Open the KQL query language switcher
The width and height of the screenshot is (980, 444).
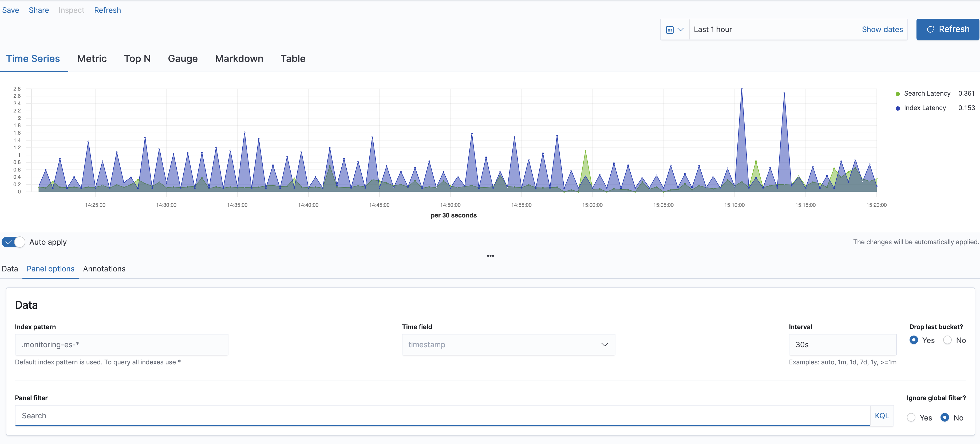[882, 415]
